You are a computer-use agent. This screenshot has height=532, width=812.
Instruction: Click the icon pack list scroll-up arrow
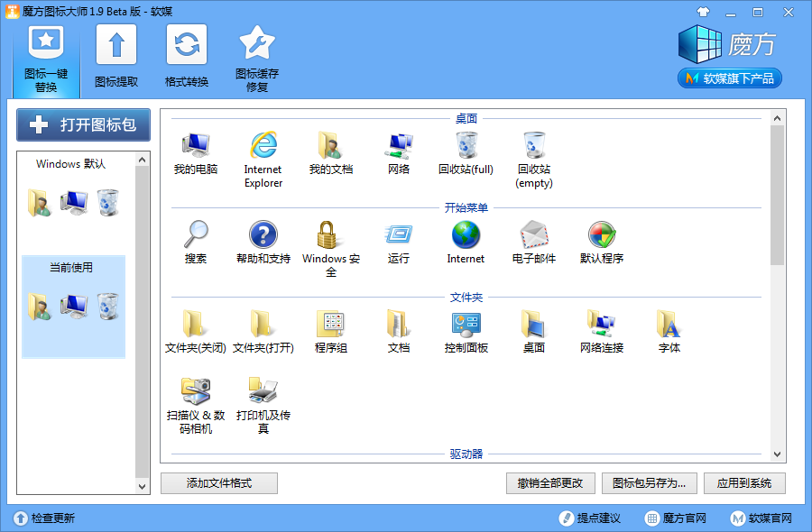(142, 160)
